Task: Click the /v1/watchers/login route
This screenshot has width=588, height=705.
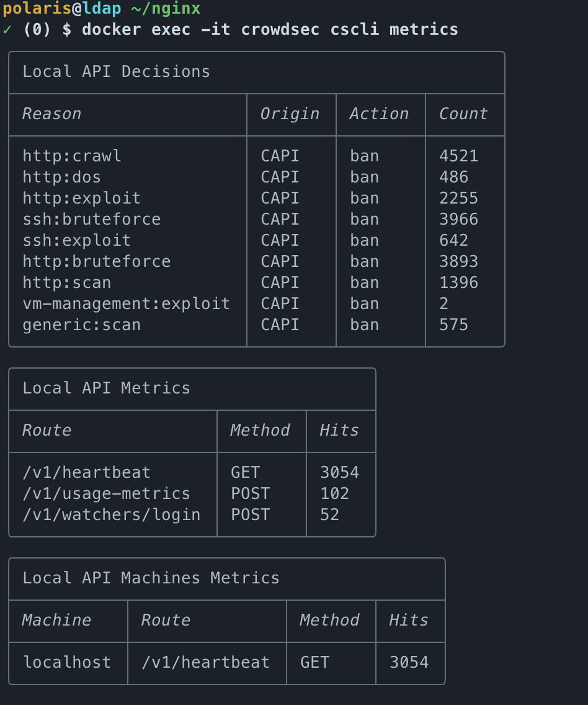Action: tap(112, 515)
